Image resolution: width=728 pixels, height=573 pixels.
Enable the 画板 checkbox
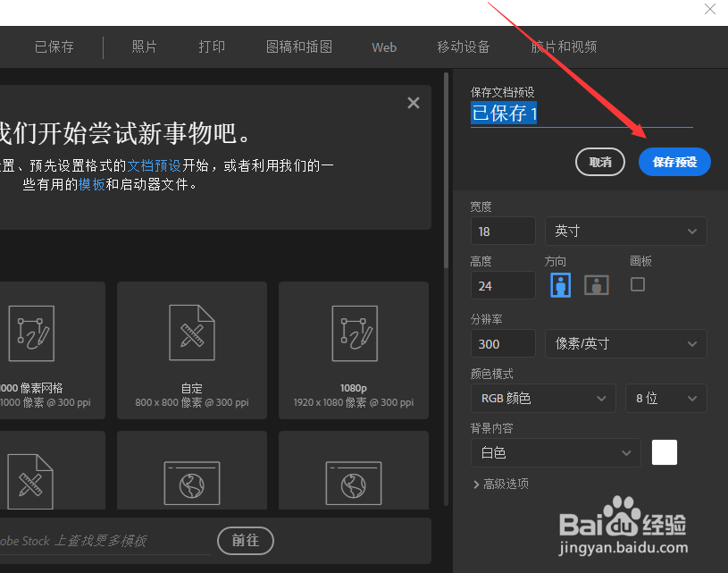click(x=638, y=284)
